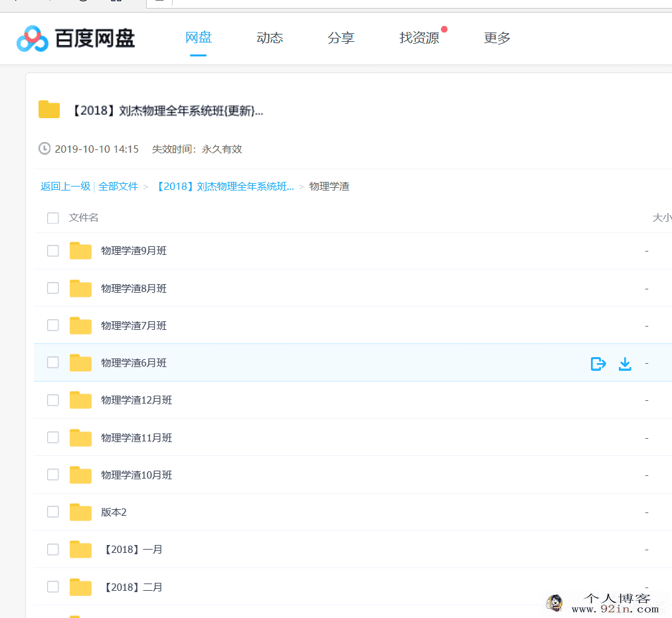This screenshot has width=672, height=618.
Task: Click folder icon of 版本2
Action: point(80,512)
